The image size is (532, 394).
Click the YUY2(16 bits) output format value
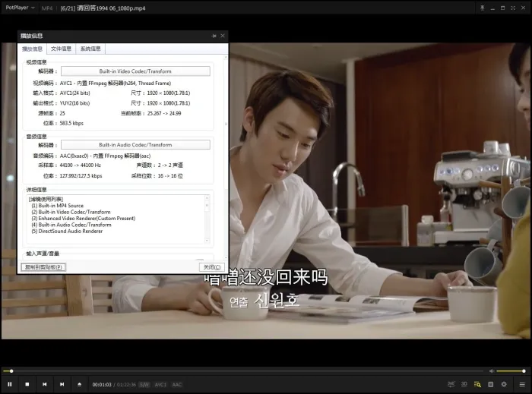pyautogui.click(x=74, y=103)
